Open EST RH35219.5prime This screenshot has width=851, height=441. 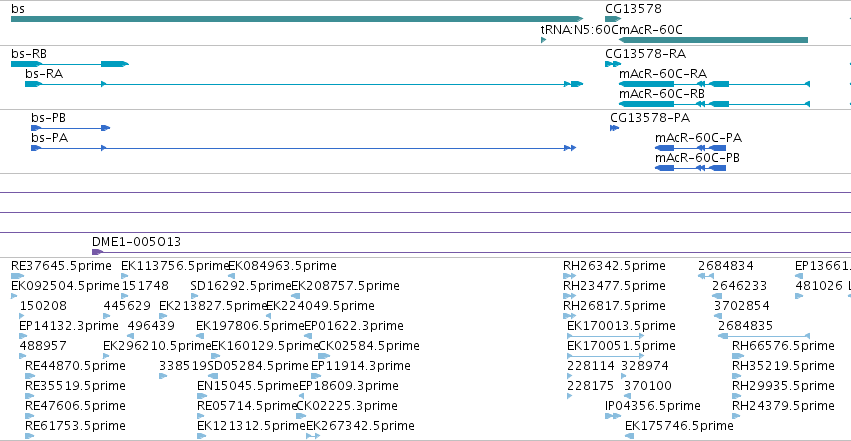pyautogui.click(x=783, y=366)
